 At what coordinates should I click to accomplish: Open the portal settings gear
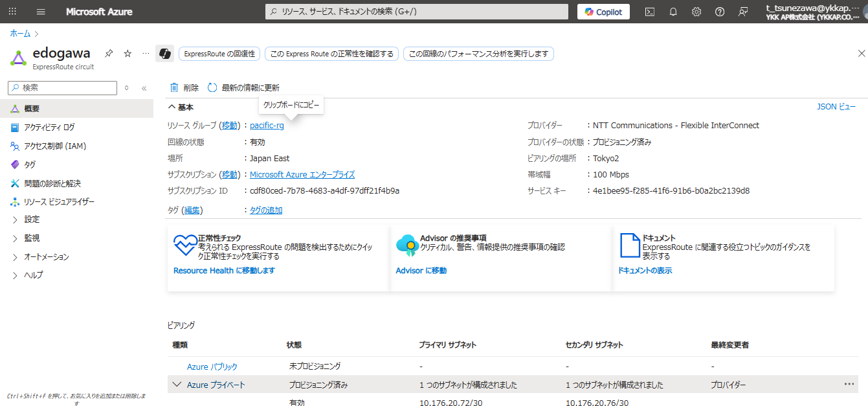pyautogui.click(x=696, y=12)
